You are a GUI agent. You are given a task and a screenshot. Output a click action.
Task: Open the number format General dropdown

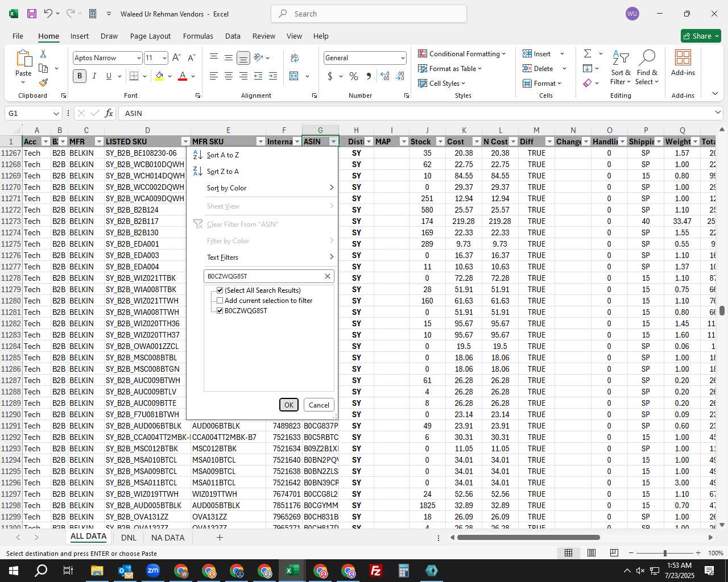(x=403, y=58)
